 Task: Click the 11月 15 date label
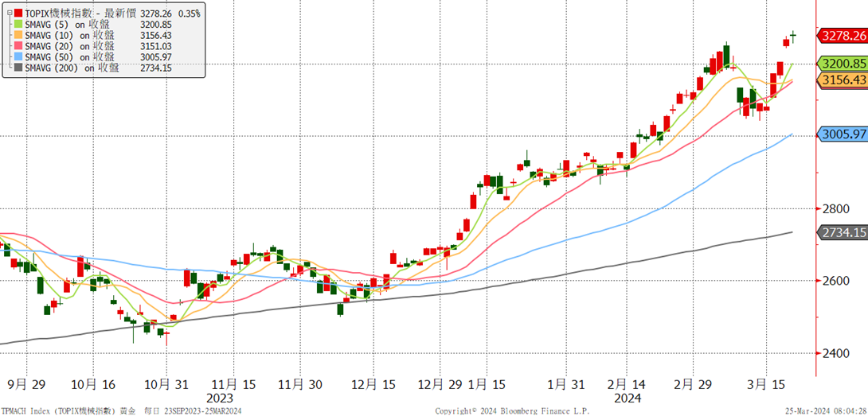(x=232, y=385)
